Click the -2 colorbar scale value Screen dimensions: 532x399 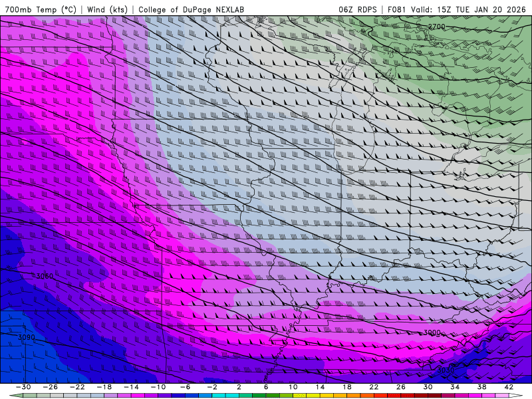coord(212,387)
